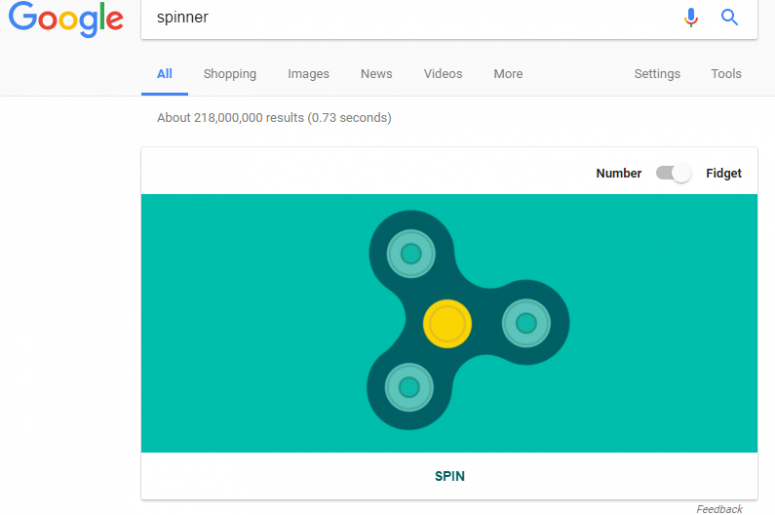Toggle the Number/Fidget switch
This screenshot has height=515, width=775.
(673, 173)
